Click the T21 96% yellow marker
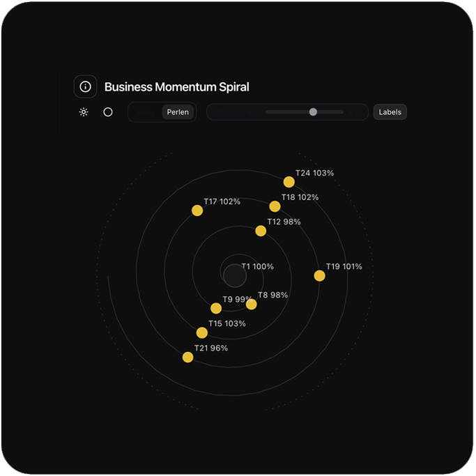Image resolution: width=476 pixels, height=476 pixels. point(187,358)
